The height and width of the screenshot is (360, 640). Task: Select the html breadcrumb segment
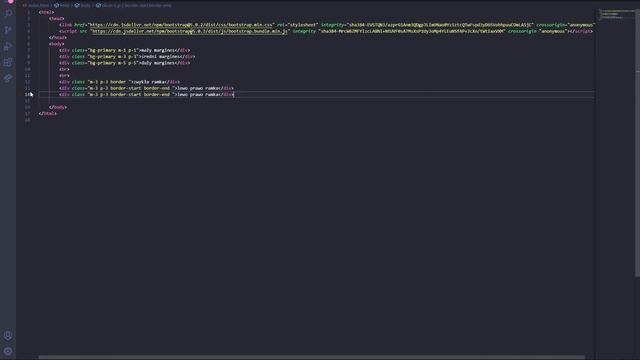(62, 5)
